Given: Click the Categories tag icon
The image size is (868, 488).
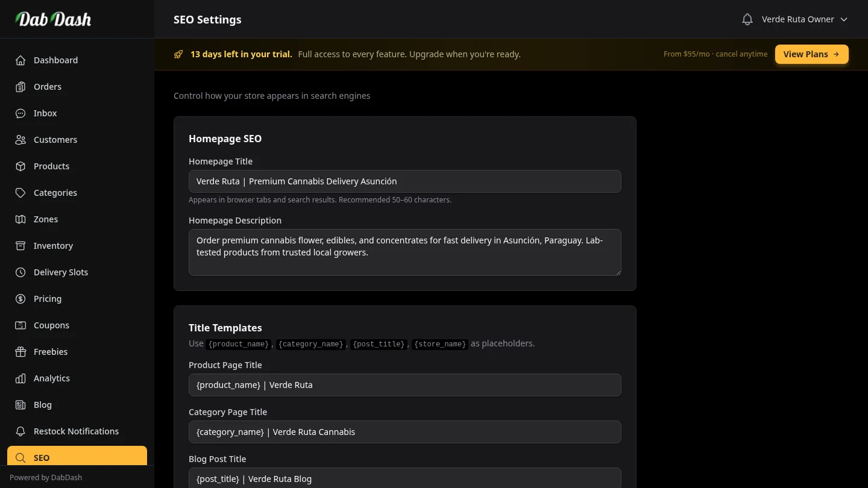Looking at the screenshot, I should (x=20, y=193).
